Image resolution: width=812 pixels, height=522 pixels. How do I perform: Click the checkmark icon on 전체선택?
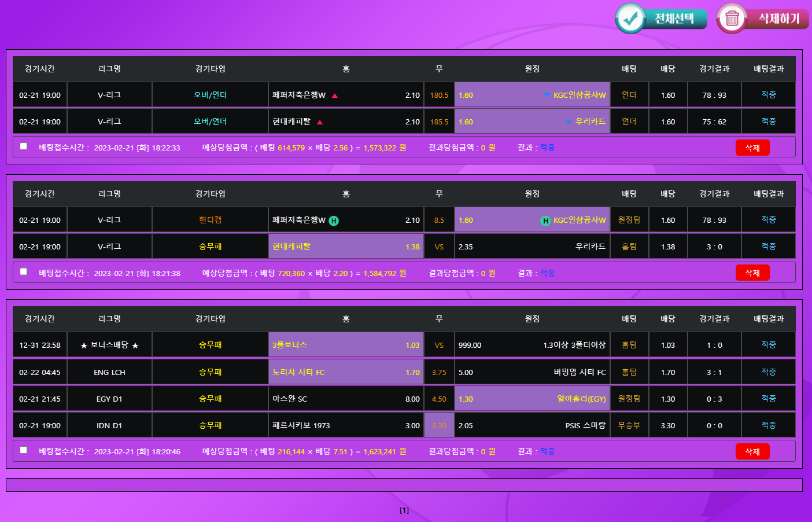(x=630, y=19)
